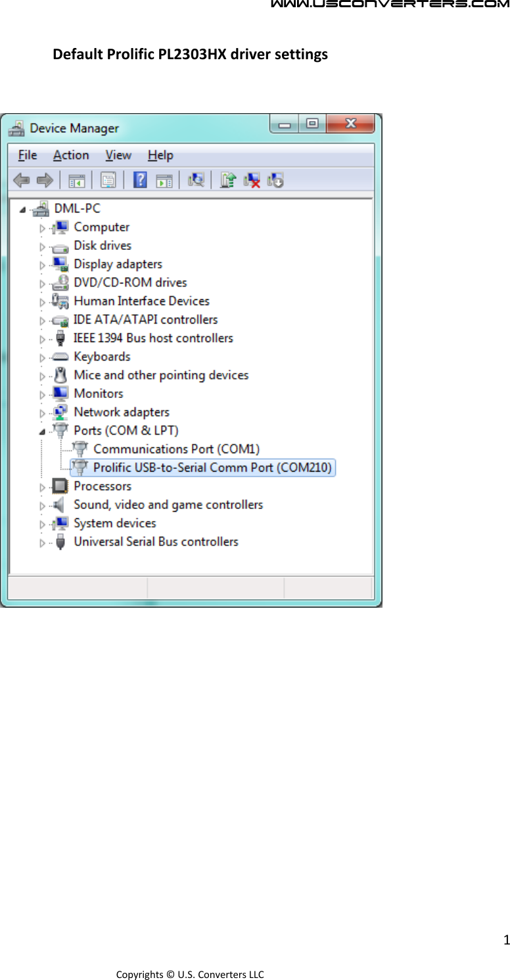
Task: Select the Processors label
Action: 103,486
